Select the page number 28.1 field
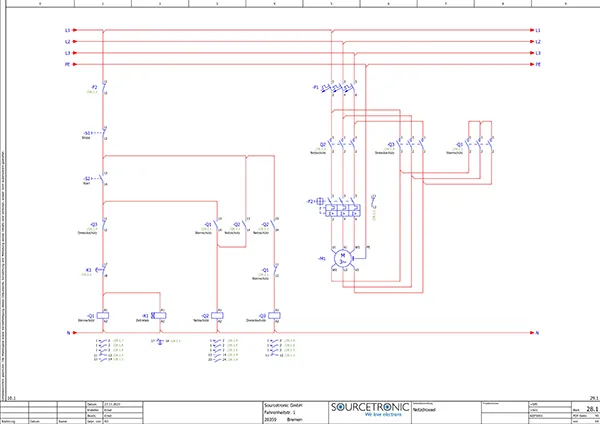The image size is (600, 424). 592,409
